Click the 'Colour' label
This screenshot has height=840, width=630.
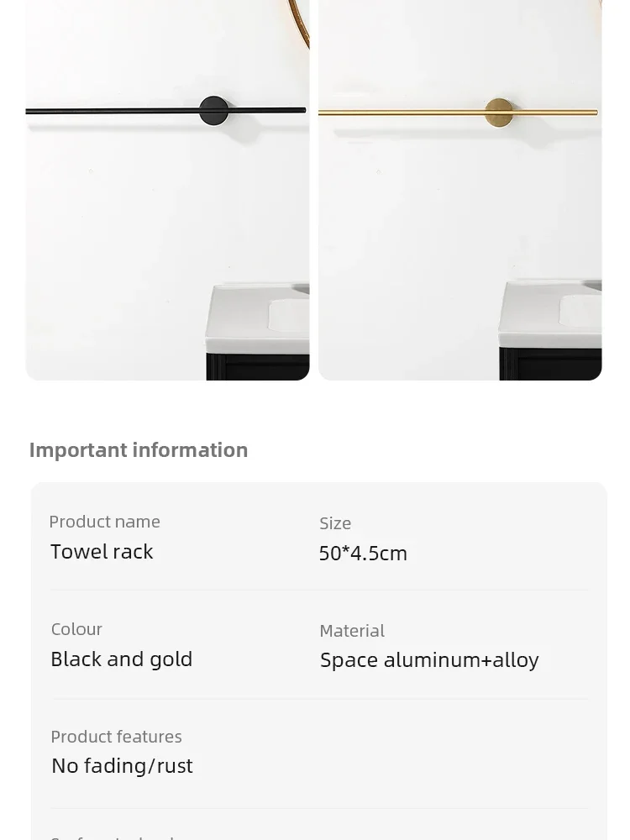click(x=76, y=629)
